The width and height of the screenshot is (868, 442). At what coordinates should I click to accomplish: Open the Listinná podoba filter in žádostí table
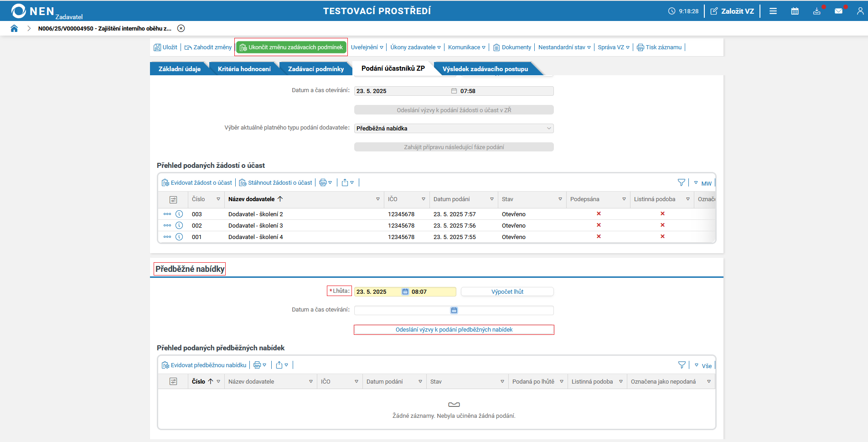[687, 199]
